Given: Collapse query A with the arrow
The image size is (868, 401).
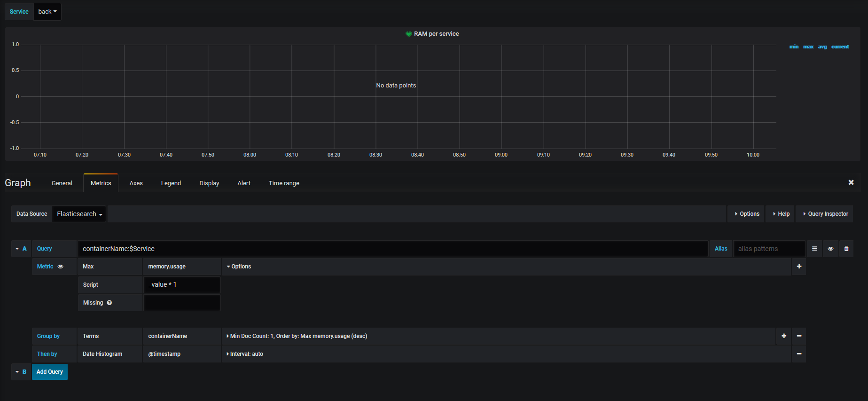Looking at the screenshot, I should click(x=17, y=249).
